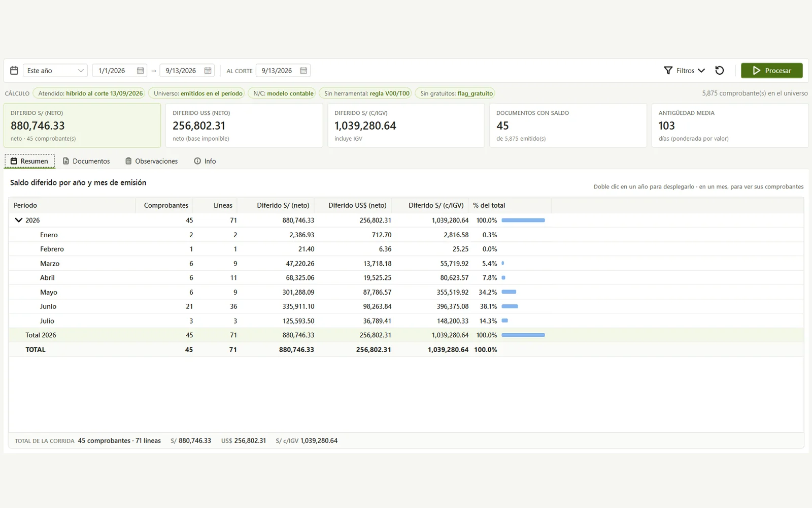Click the Universo emitidos en el período chip

pyautogui.click(x=196, y=93)
